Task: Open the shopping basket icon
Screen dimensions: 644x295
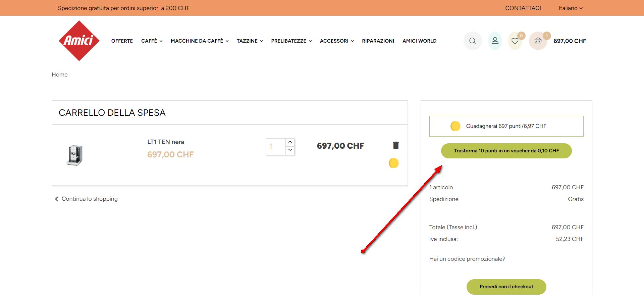Action: pos(538,41)
